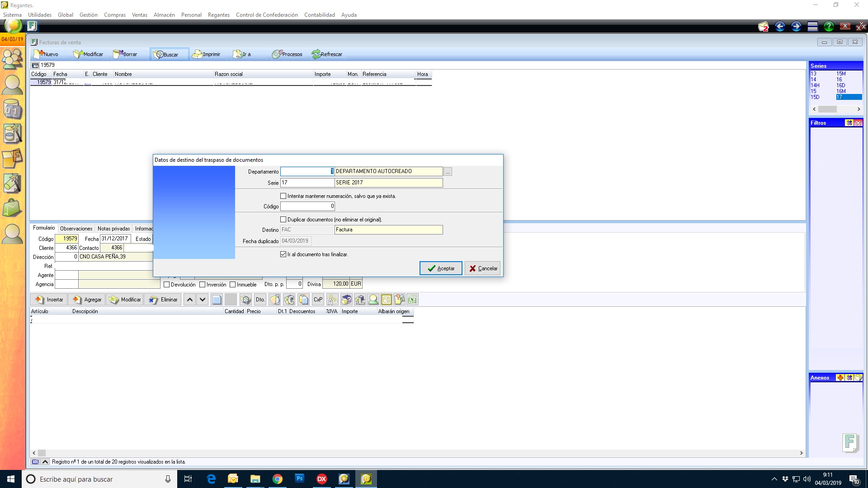The height and width of the screenshot is (488, 868).
Task: Toggle Duplicar documentos checkbox
Action: (283, 220)
